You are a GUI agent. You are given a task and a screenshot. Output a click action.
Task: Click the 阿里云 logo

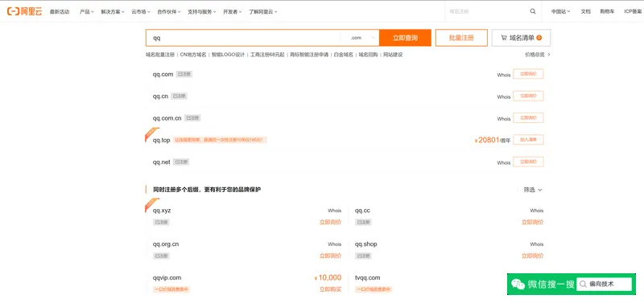pyautogui.click(x=25, y=11)
